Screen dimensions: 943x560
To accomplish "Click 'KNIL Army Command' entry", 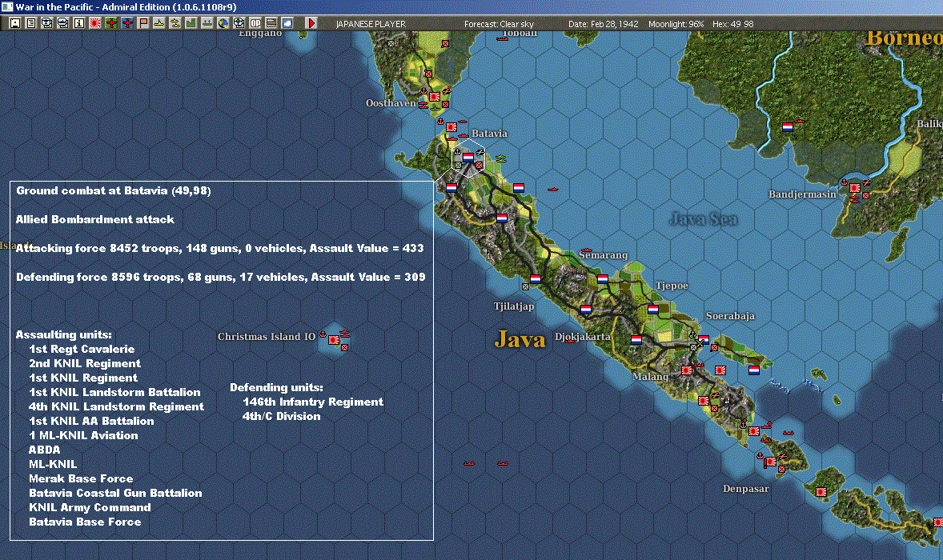I will (x=90, y=508).
